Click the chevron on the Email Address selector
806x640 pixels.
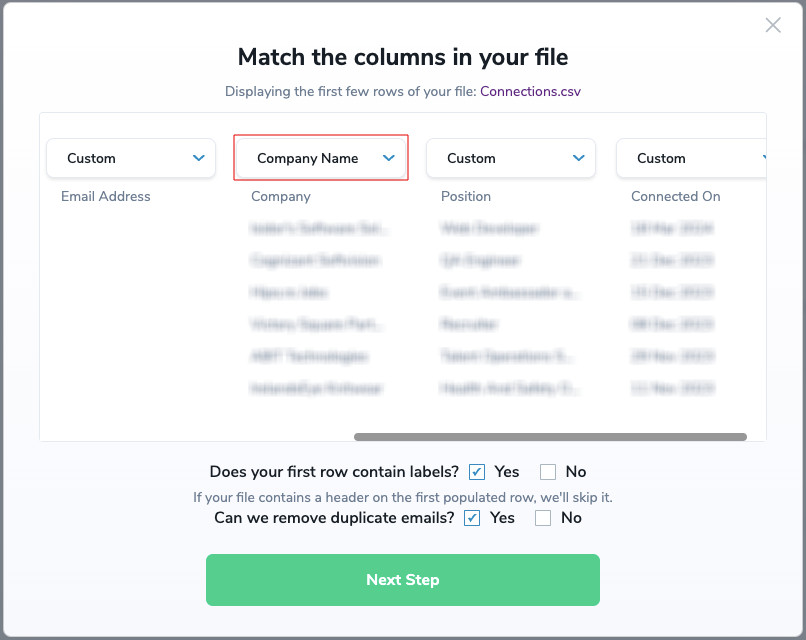click(x=200, y=157)
